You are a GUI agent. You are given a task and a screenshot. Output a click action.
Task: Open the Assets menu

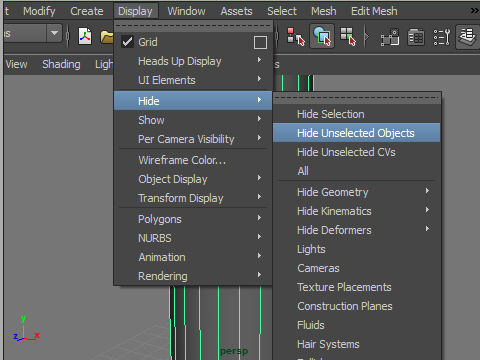(x=236, y=11)
